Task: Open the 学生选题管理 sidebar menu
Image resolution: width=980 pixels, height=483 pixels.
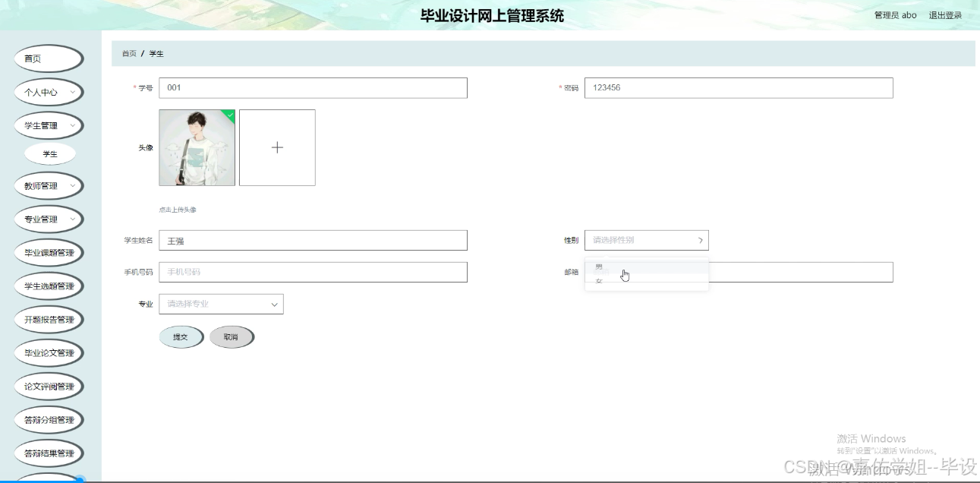Action: pos(49,286)
